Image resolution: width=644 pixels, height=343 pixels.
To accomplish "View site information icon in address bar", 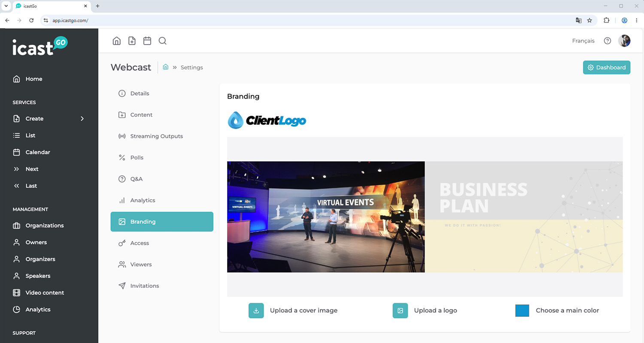I will tap(46, 20).
